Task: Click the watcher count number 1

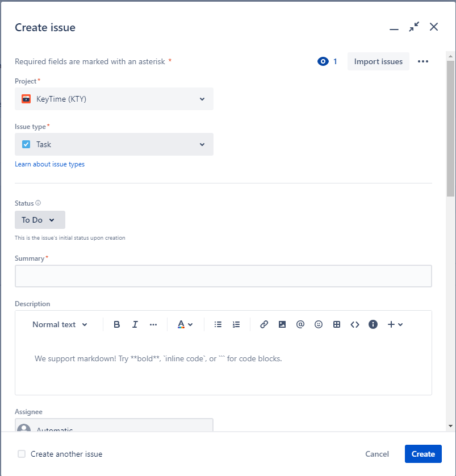Action: (x=335, y=61)
